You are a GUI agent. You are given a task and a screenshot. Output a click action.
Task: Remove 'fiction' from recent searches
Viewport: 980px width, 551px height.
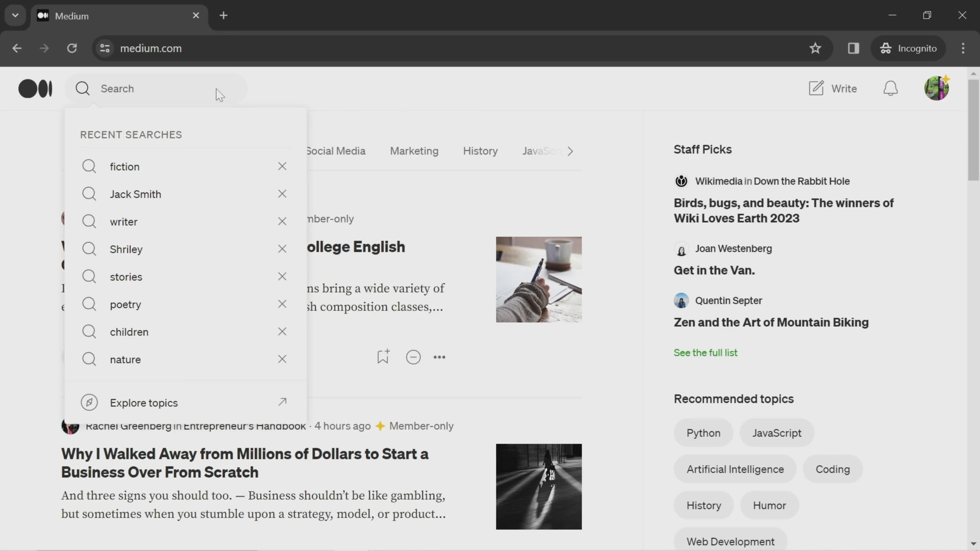point(283,166)
